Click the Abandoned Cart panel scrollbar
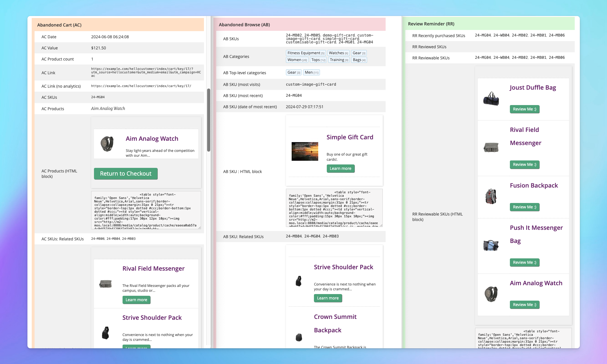Viewport: 607px width, 364px height. [209, 120]
